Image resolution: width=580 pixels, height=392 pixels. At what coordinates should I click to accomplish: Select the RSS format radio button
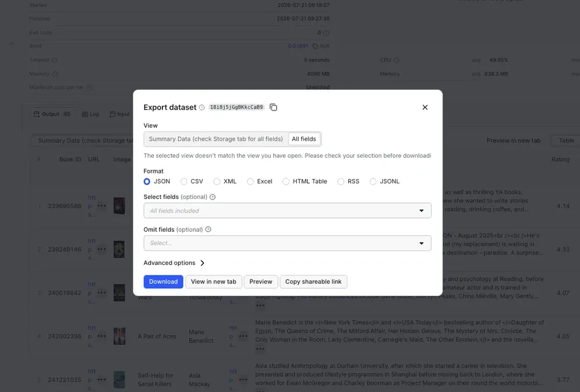340,182
